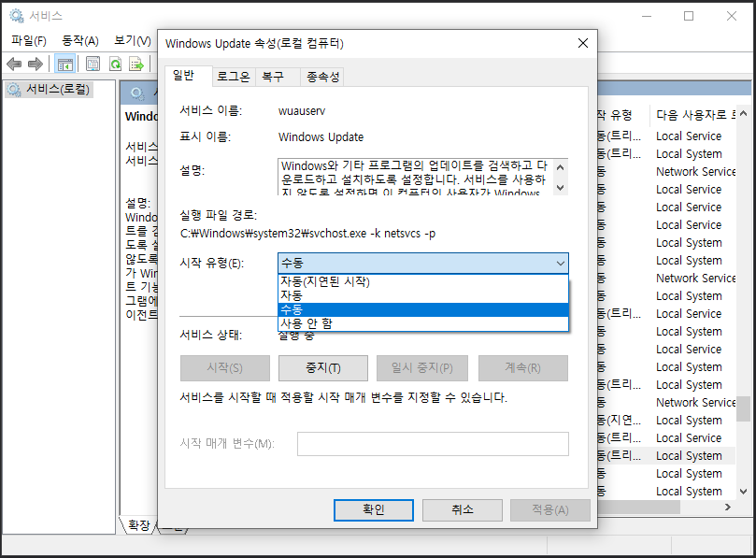Screen dimensions: 756x558
Task: Close the Windows Update properties dialog
Action: pos(583,43)
